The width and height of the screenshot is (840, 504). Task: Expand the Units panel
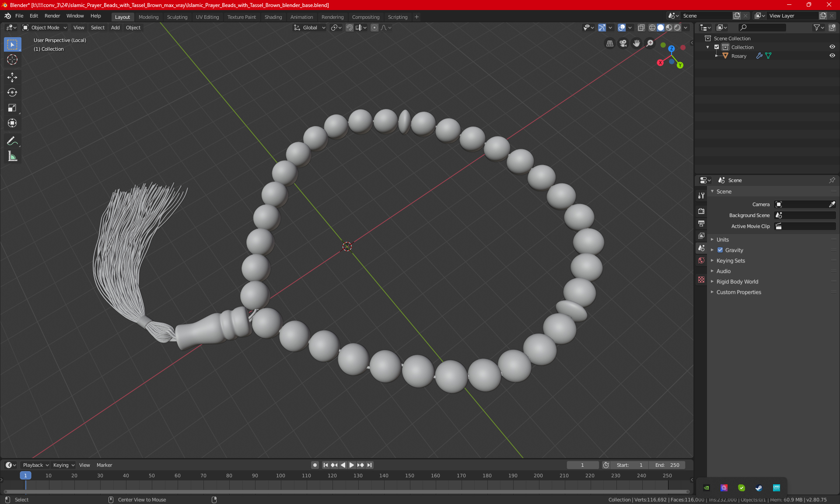tap(723, 240)
